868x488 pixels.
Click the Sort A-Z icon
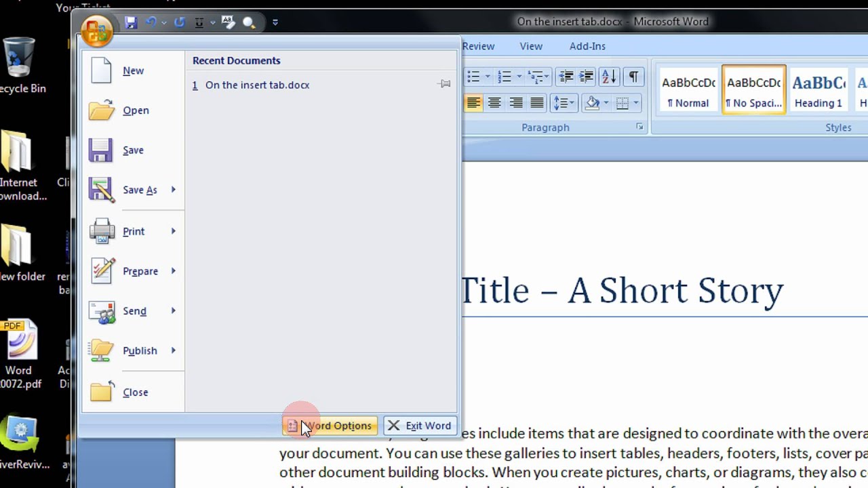[609, 77]
